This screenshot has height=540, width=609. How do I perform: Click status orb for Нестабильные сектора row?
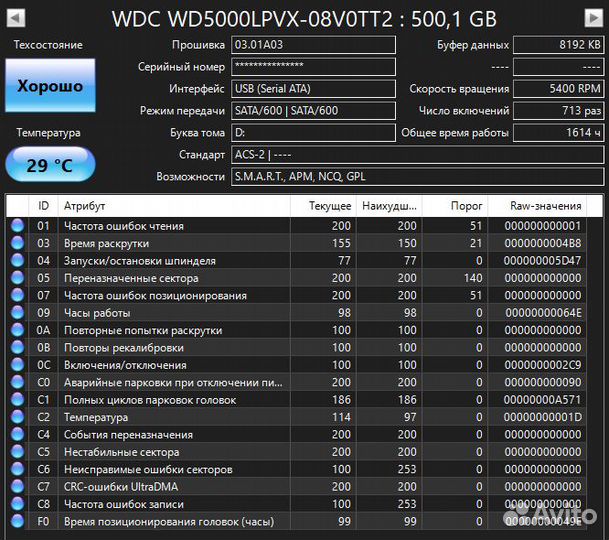tap(17, 452)
